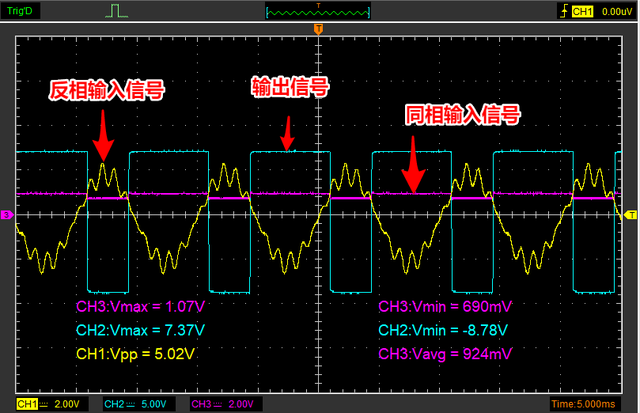
Task: Click the channel 3 ground marker on left edge
Action: pos(7,215)
